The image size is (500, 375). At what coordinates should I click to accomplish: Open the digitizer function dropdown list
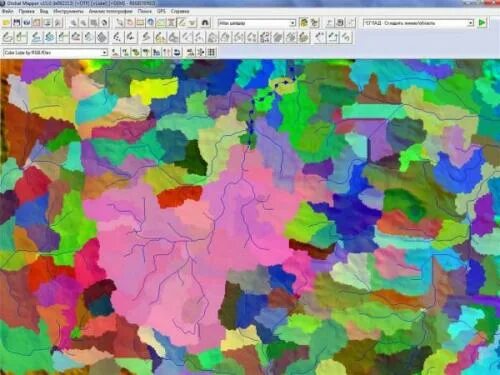(x=418, y=23)
